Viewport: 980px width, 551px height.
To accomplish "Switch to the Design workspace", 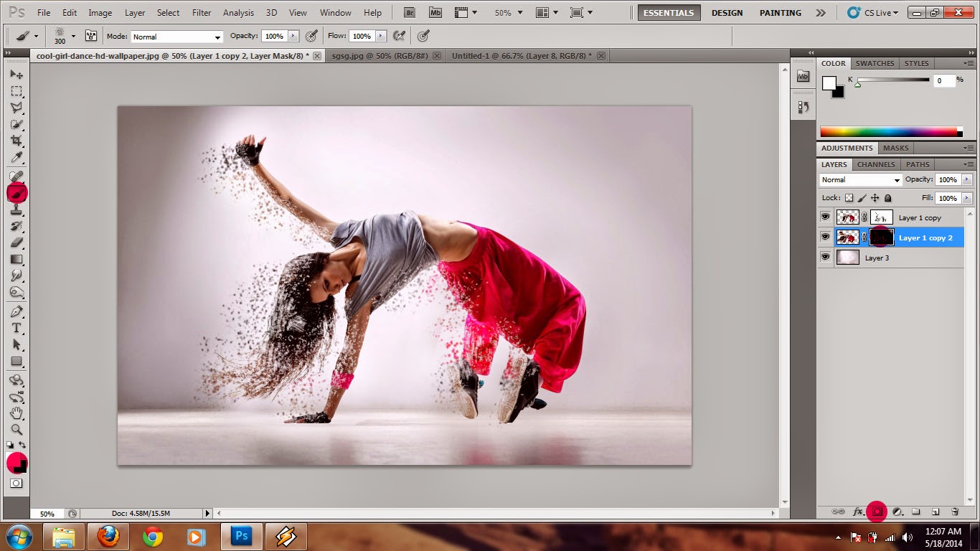I will [x=727, y=13].
